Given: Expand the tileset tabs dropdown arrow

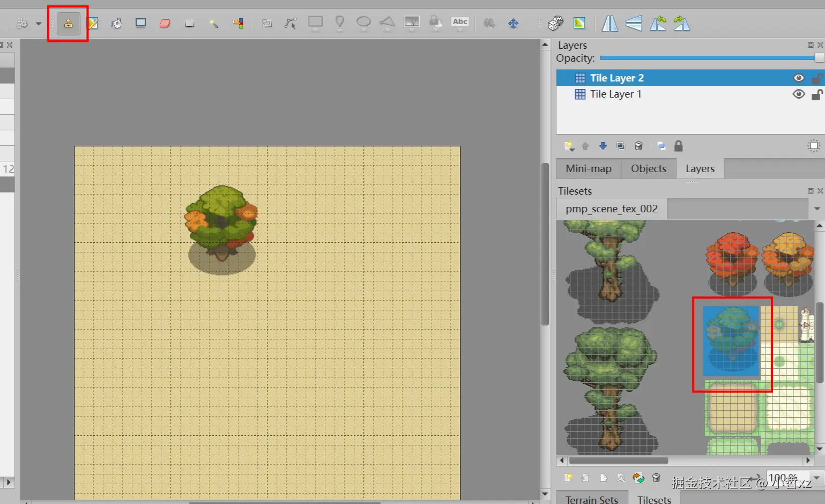Looking at the screenshot, I should click(817, 209).
